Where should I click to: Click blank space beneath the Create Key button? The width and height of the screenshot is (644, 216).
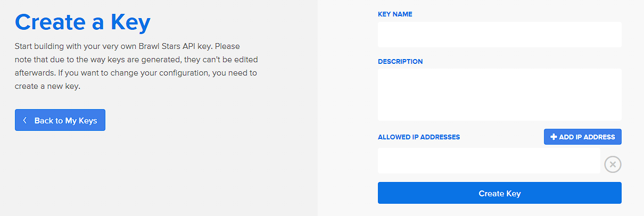[499, 210]
